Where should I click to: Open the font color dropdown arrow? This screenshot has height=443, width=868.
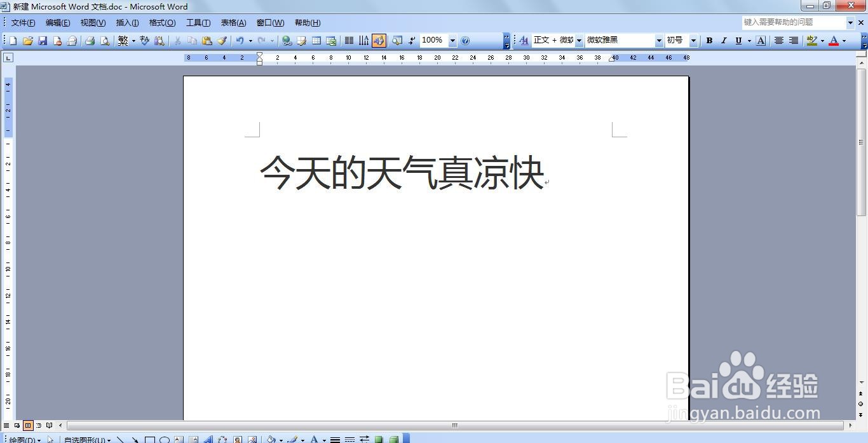tap(844, 41)
